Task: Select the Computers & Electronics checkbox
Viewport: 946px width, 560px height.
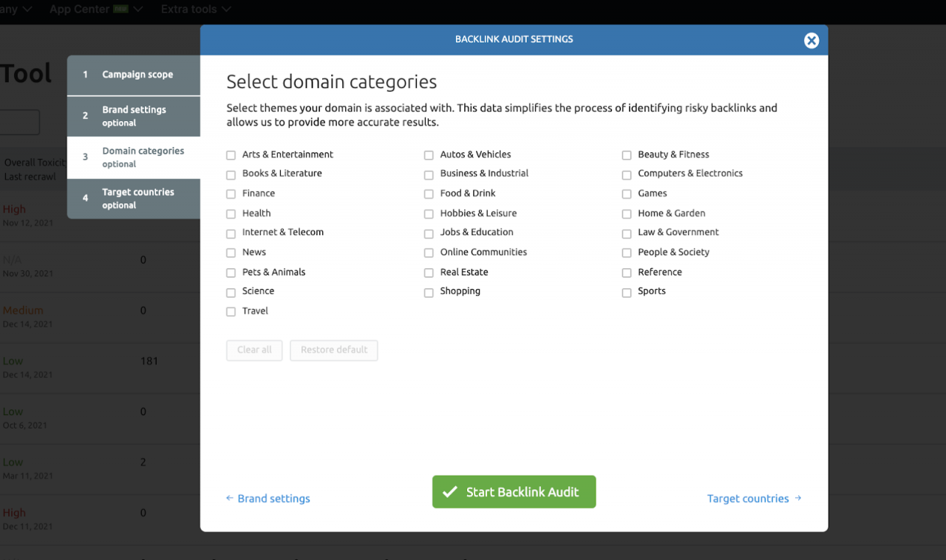Action: pos(627,174)
